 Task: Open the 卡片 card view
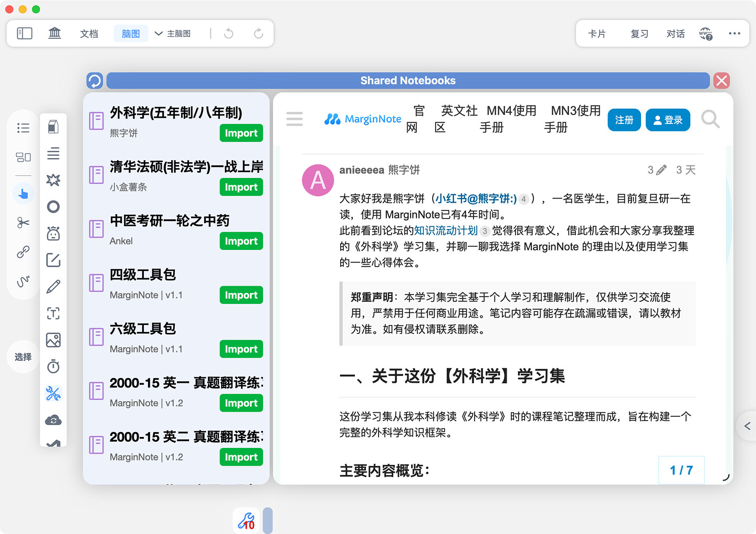597,34
